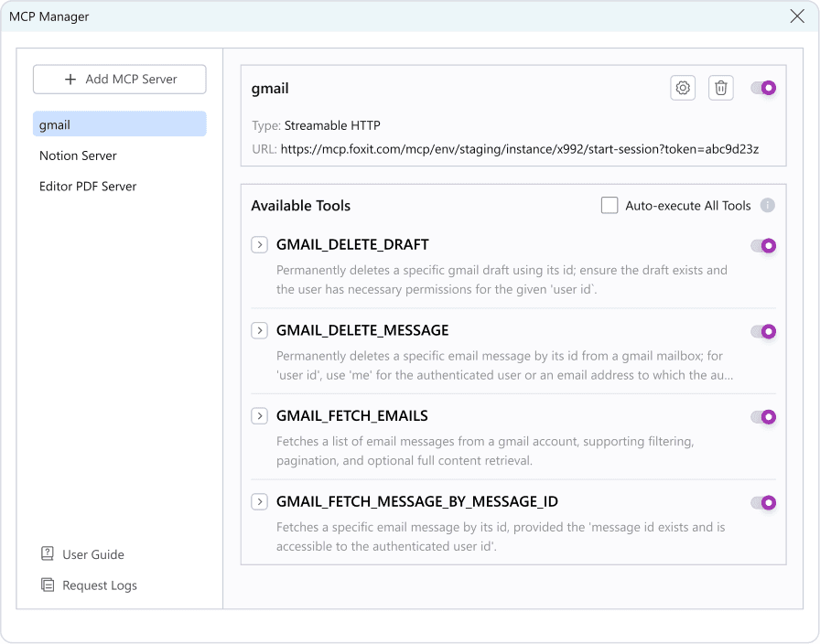The height and width of the screenshot is (644, 820).
Task: Click the User Guide book icon
Action: tap(47, 553)
